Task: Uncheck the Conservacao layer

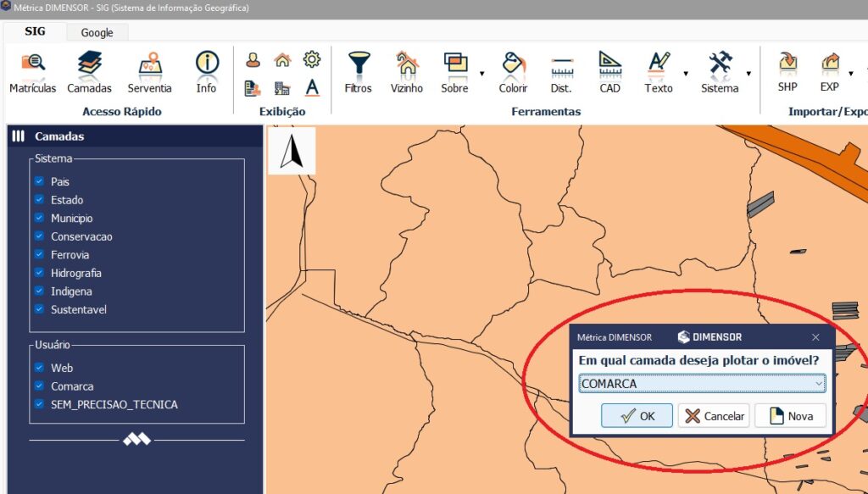Action: [x=39, y=236]
